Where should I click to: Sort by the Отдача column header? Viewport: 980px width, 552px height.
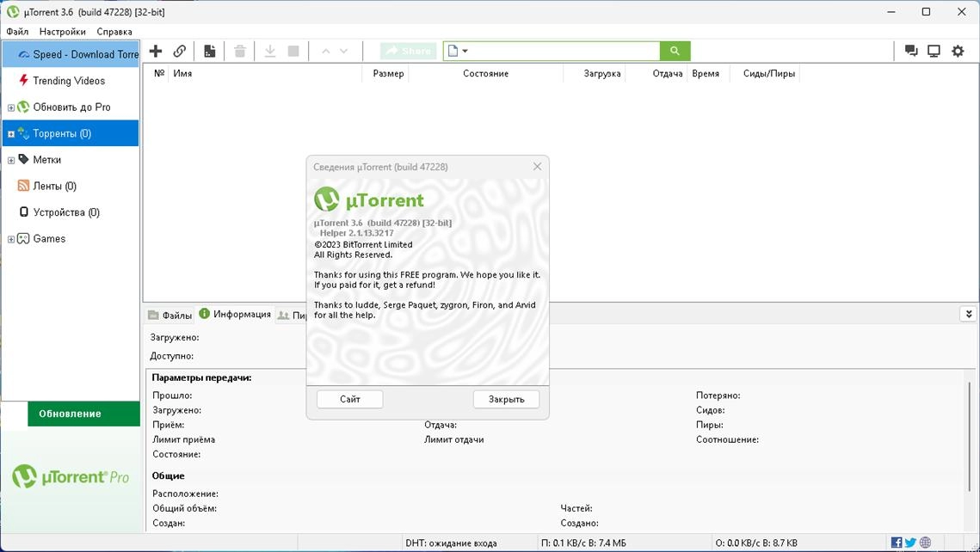click(x=668, y=74)
